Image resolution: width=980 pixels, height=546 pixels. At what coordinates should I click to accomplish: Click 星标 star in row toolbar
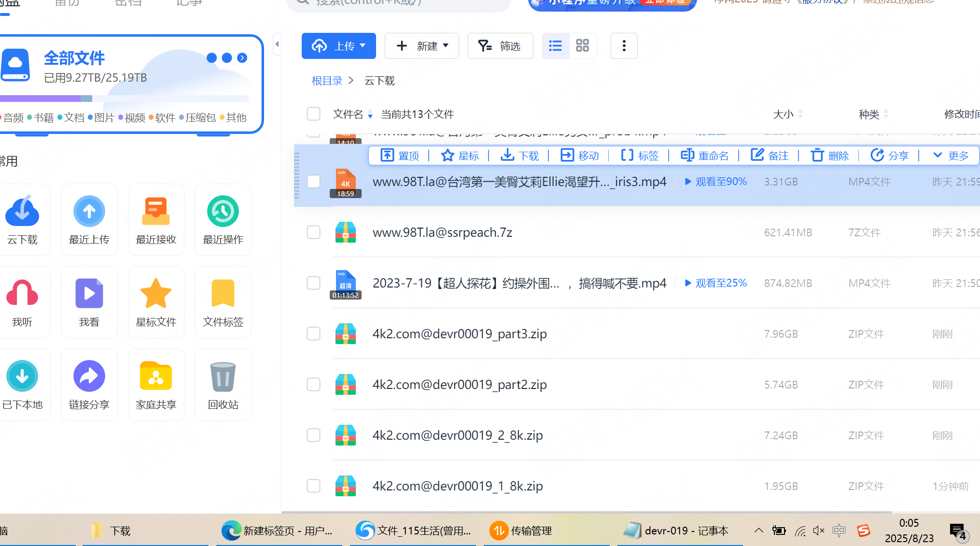(460, 156)
